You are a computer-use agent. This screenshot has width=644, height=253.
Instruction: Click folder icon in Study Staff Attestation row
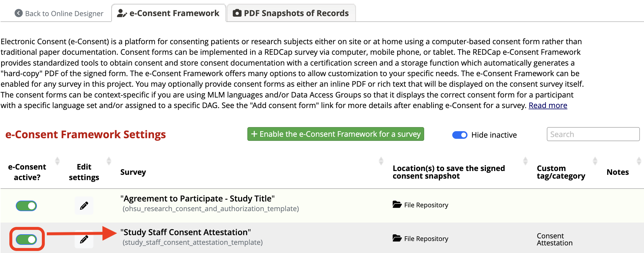397,238
